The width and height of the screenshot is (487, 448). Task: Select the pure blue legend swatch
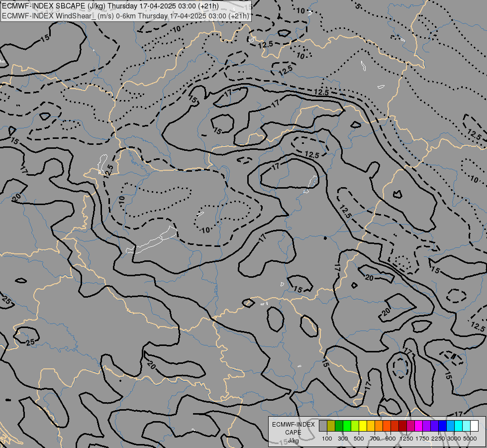pos(443,426)
